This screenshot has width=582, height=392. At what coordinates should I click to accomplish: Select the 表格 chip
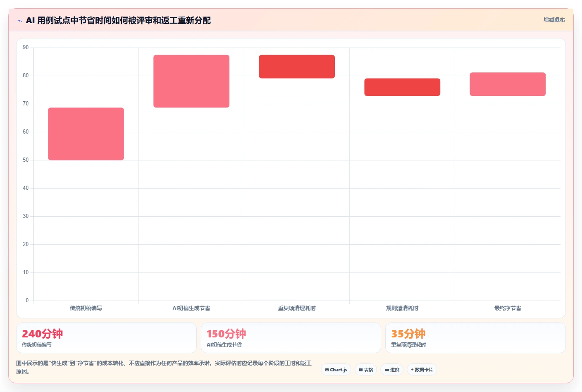(366, 370)
